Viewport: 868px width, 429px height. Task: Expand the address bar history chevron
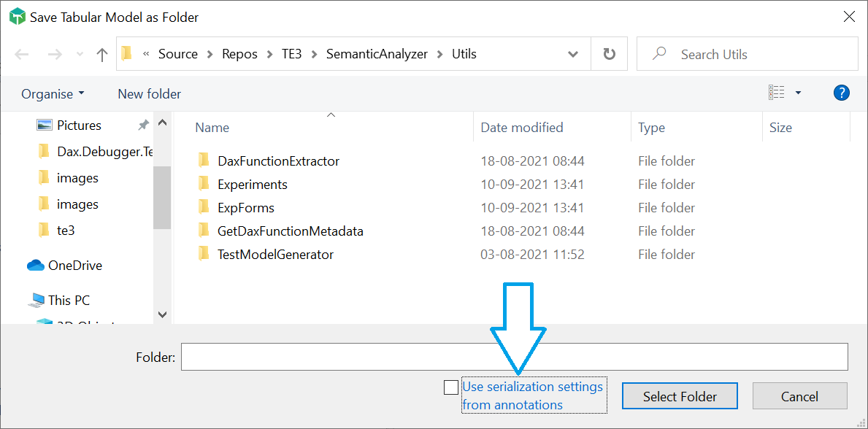tap(572, 53)
